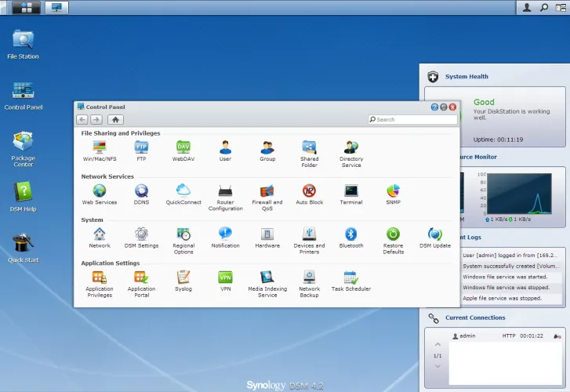The width and height of the screenshot is (570, 392).
Task: Open the taskbar search icon
Action: coord(544,7)
